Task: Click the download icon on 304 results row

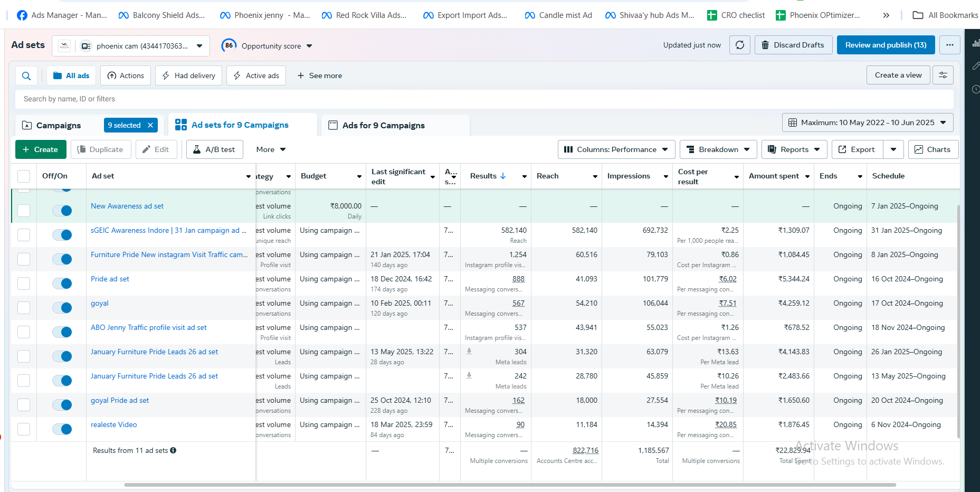Action: [469, 351]
